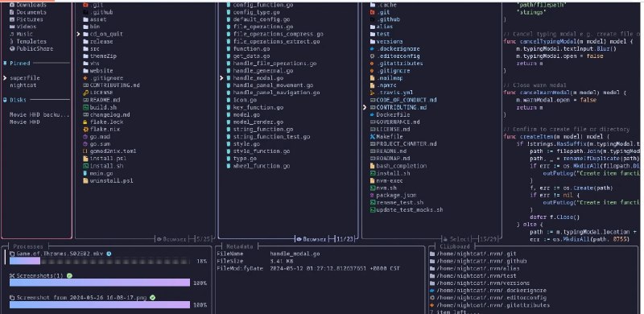
Task: Click the Screenshot from 2024-05-26 progress bar
Action: (x=100, y=304)
